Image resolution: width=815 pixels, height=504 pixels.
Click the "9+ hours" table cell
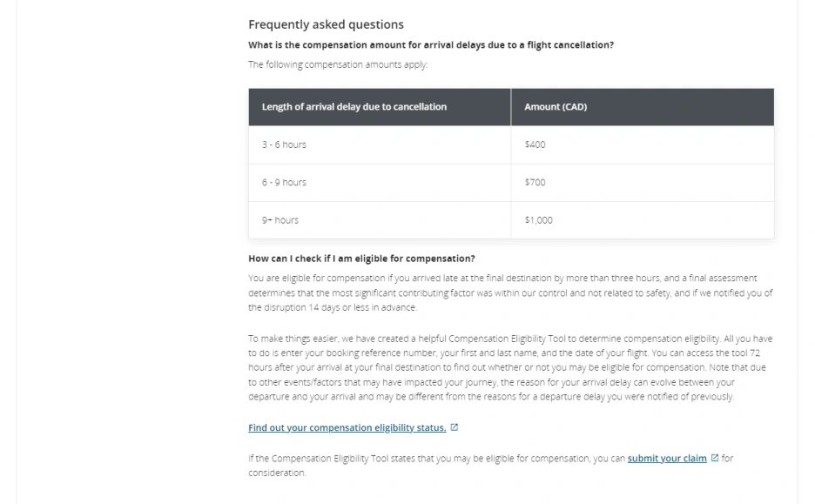[x=280, y=220]
